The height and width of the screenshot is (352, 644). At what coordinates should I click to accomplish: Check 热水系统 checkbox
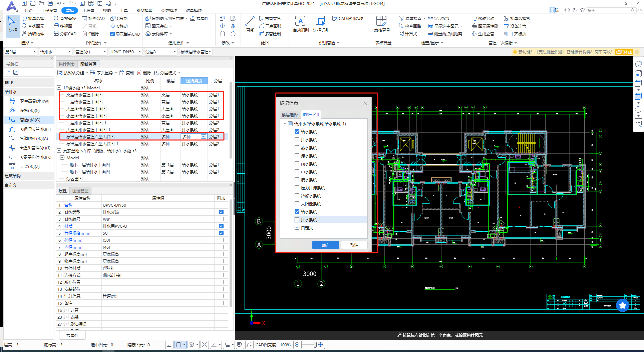click(297, 148)
